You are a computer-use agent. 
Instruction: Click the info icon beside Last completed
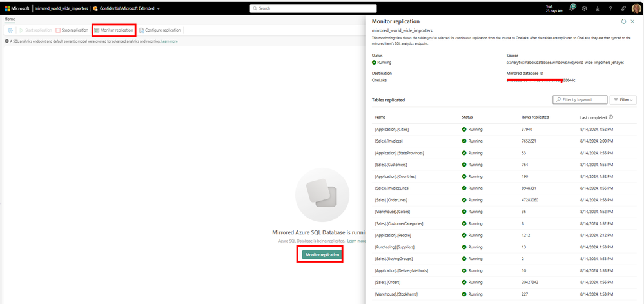[610, 117]
